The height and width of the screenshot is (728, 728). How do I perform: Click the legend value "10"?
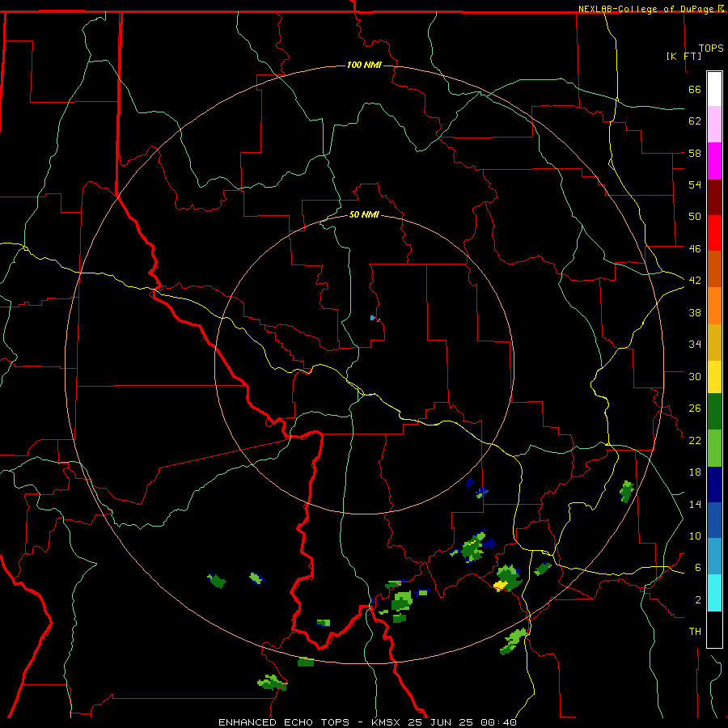click(695, 535)
